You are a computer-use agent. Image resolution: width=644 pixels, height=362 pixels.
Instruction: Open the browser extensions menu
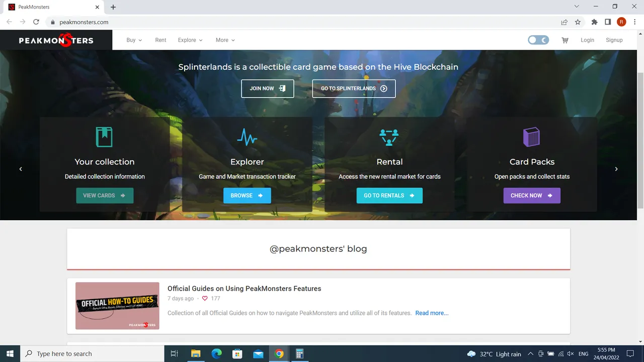tap(595, 22)
